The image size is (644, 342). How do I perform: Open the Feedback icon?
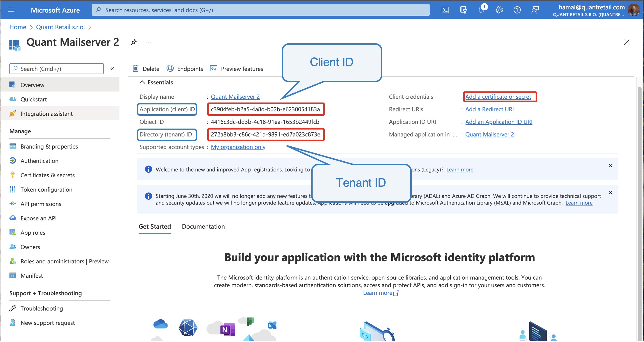[x=535, y=10]
